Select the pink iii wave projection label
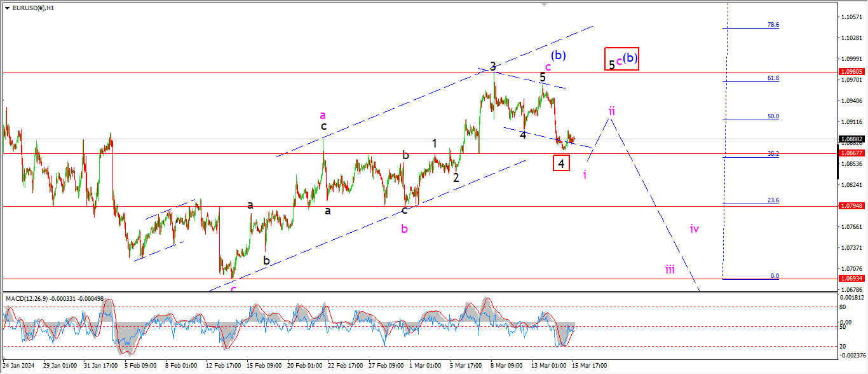868x374 pixels. coord(670,269)
